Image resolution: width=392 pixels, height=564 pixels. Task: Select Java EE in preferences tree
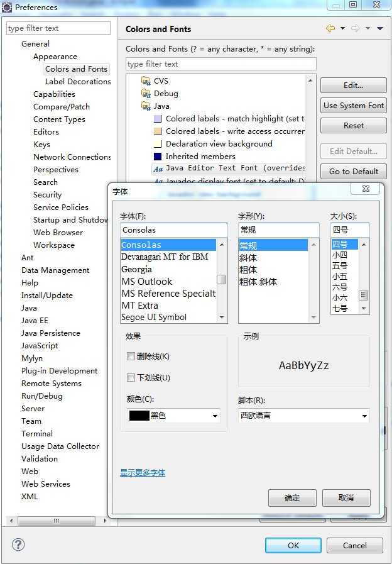(35, 321)
